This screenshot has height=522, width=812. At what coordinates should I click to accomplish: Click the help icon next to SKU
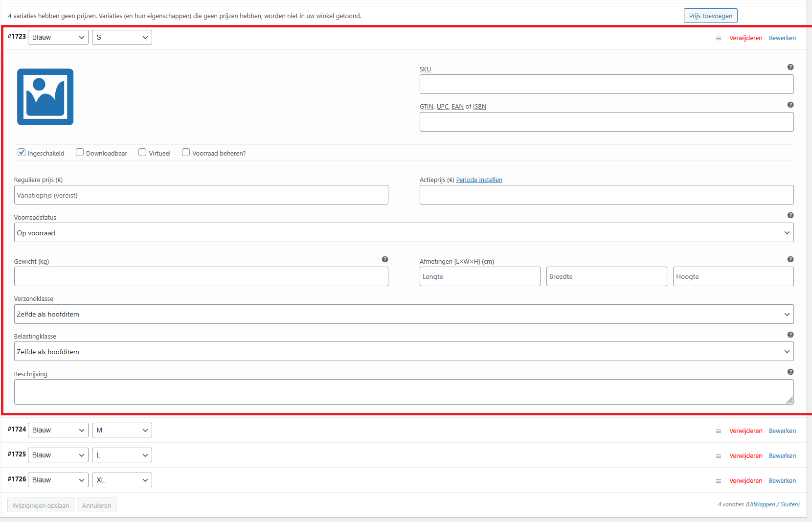790,67
